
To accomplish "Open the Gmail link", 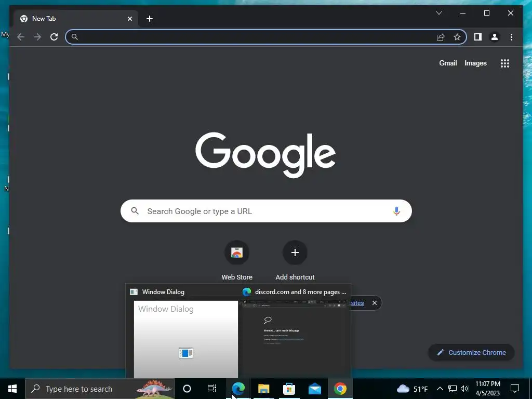I will pyautogui.click(x=448, y=63).
